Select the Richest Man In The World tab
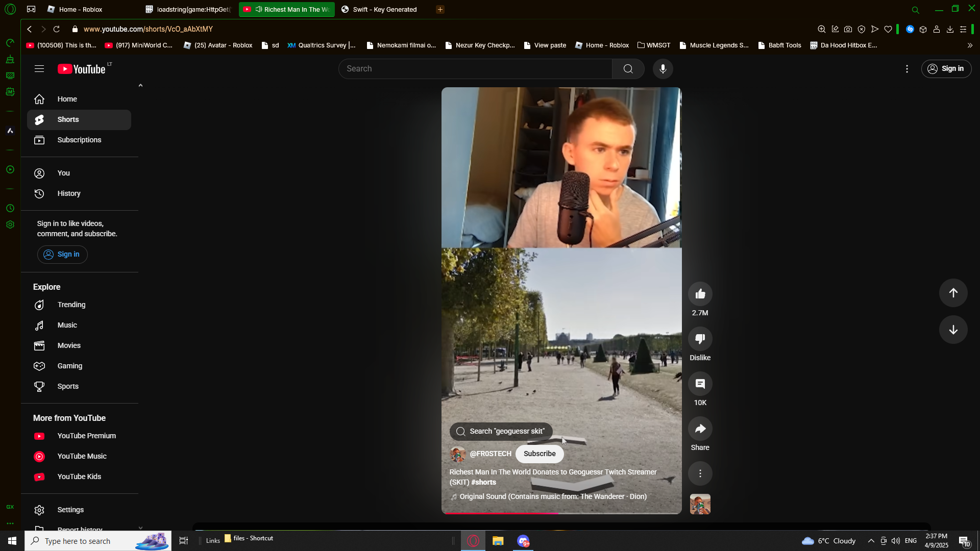Viewport: 980px width, 551px height. (287, 9)
